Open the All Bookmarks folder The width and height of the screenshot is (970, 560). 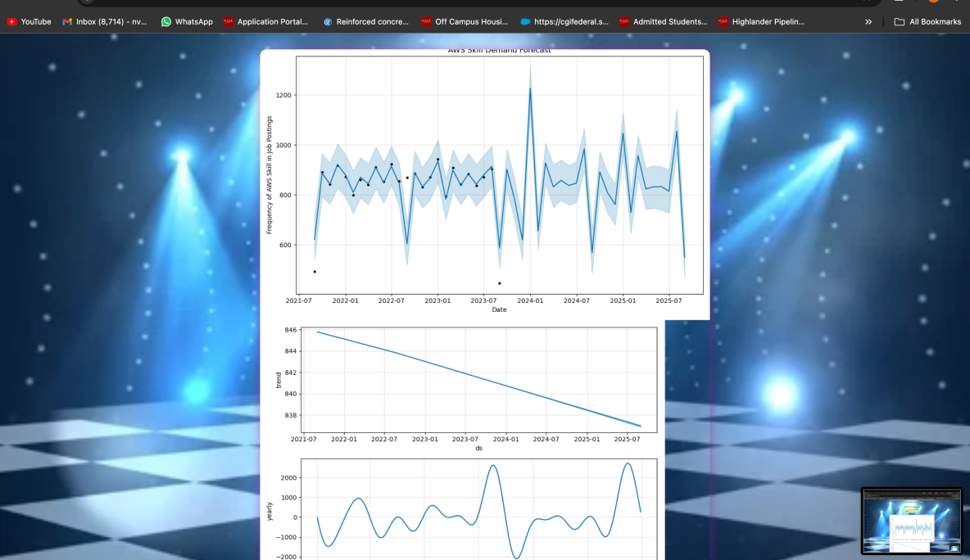click(x=927, y=21)
